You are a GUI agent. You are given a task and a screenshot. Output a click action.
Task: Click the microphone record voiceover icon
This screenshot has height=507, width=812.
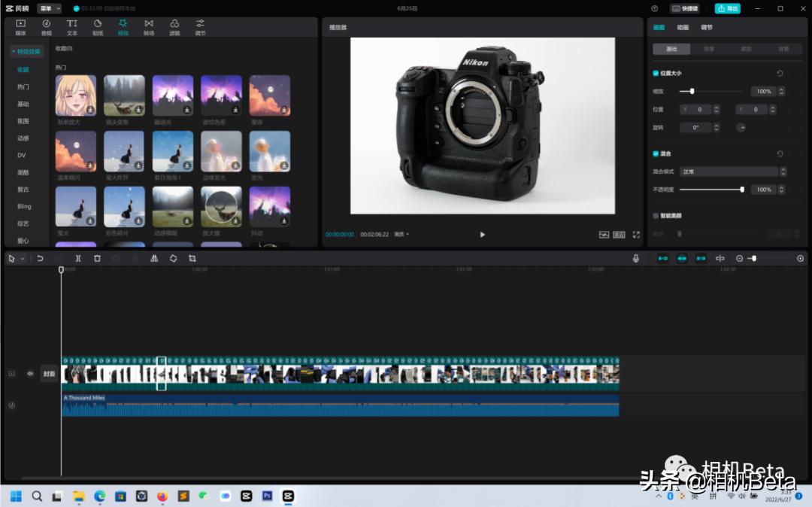tap(636, 258)
